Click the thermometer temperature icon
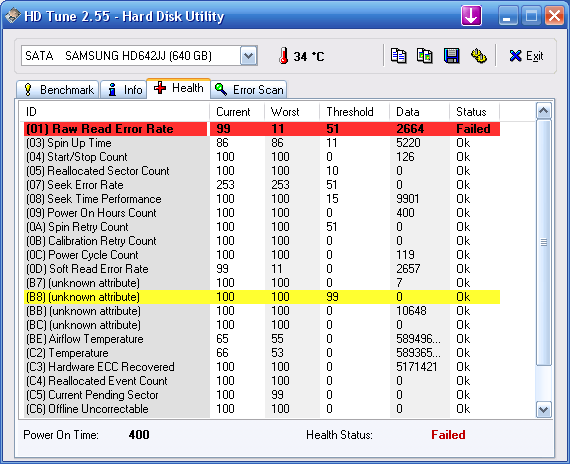The image size is (570, 464). pyautogui.click(x=284, y=56)
